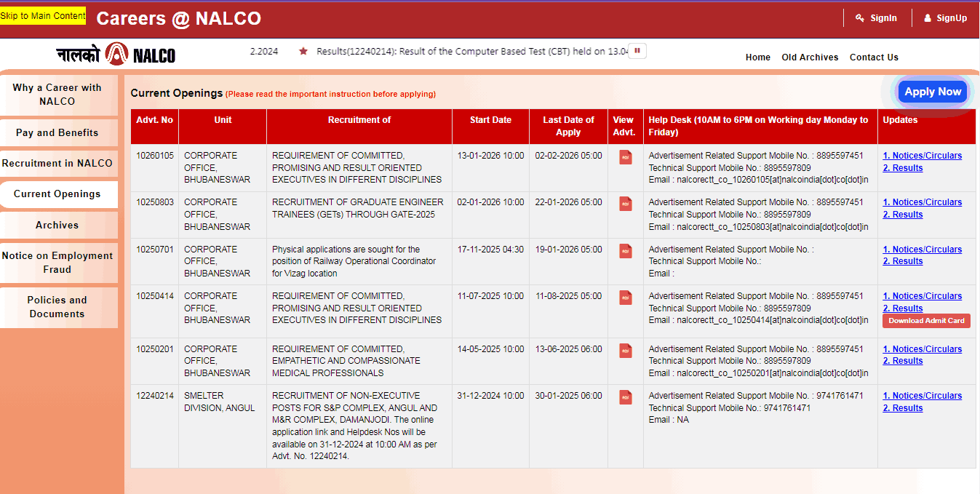Viewport: 980px width, 494px height.
Task: Click Skip to Main Content
Action: click(42, 15)
